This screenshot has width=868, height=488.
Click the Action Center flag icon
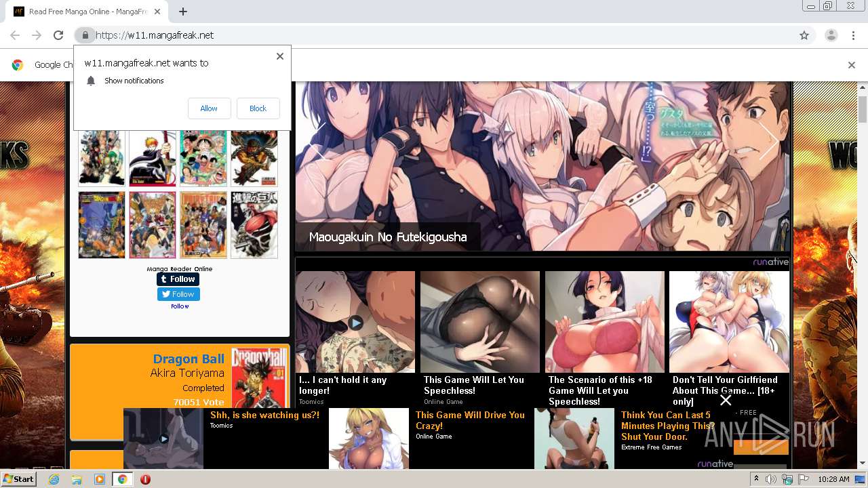pyautogui.click(x=803, y=479)
